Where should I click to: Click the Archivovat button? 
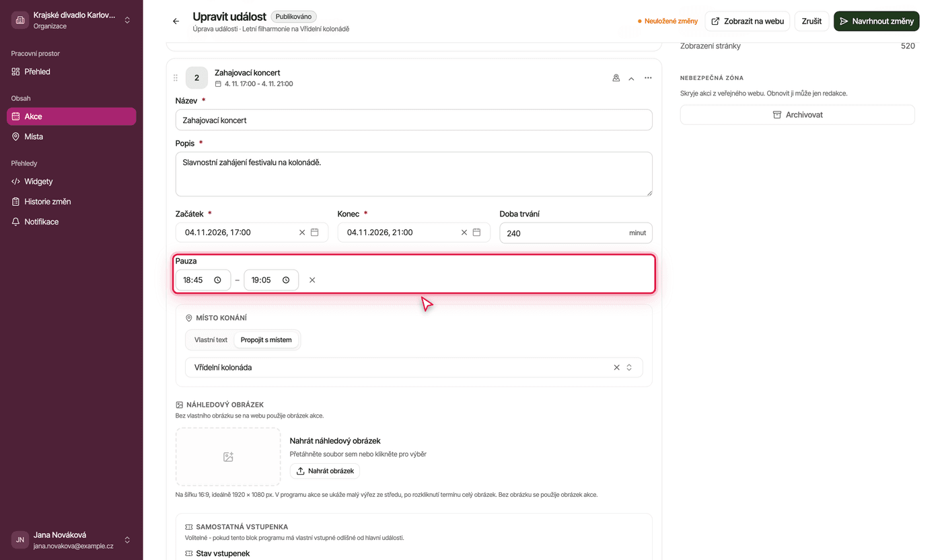pyautogui.click(x=797, y=115)
